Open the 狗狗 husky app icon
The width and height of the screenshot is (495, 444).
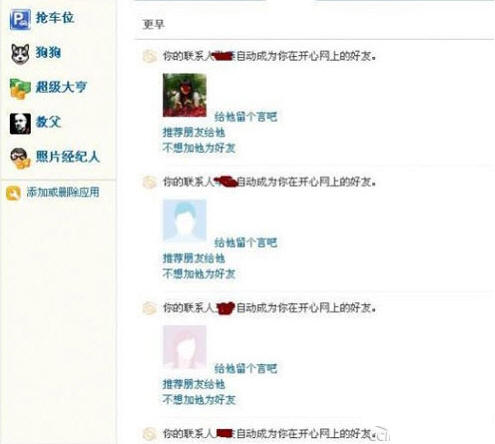click(x=20, y=54)
